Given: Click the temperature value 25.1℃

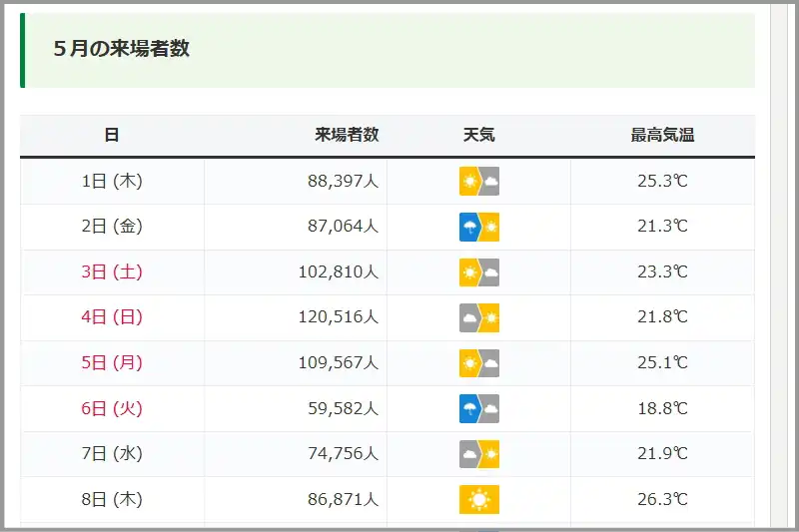Looking at the screenshot, I should pyautogui.click(x=662, y=362).
